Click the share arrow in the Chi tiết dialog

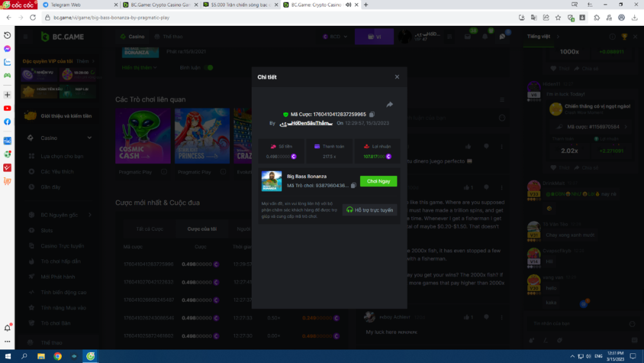pos(390,104)
